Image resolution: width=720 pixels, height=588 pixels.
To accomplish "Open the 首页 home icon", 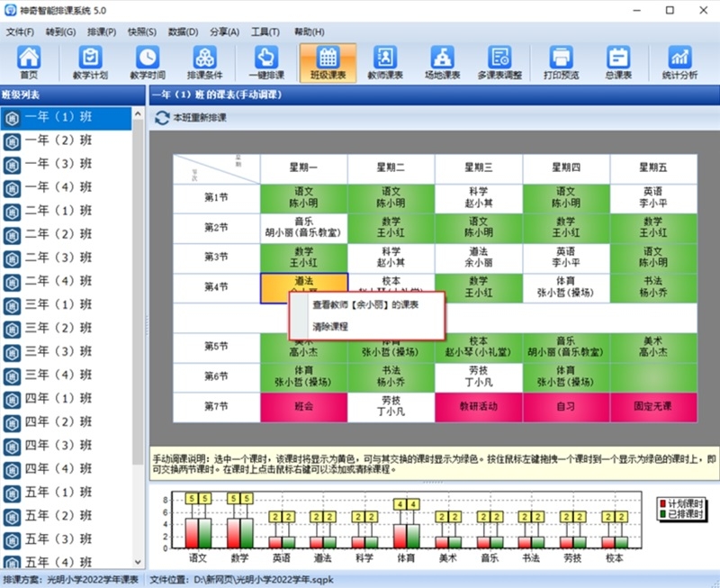I will point(29,63).
